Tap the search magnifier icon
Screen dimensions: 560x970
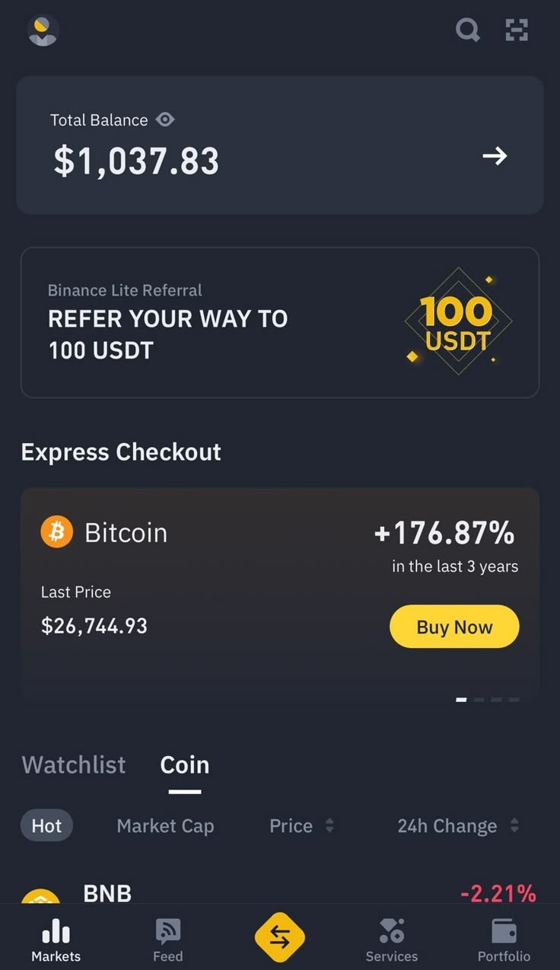pyautogui.click(x=467, y=30)
